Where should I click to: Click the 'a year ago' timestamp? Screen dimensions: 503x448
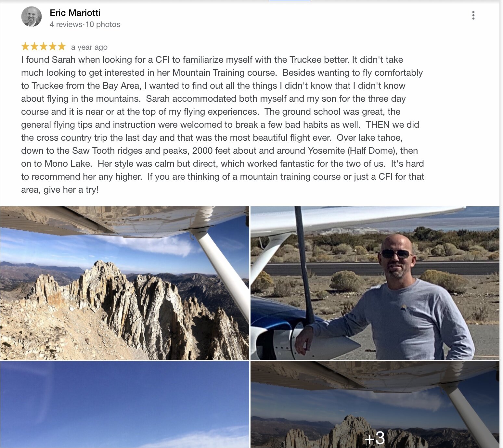89,47
